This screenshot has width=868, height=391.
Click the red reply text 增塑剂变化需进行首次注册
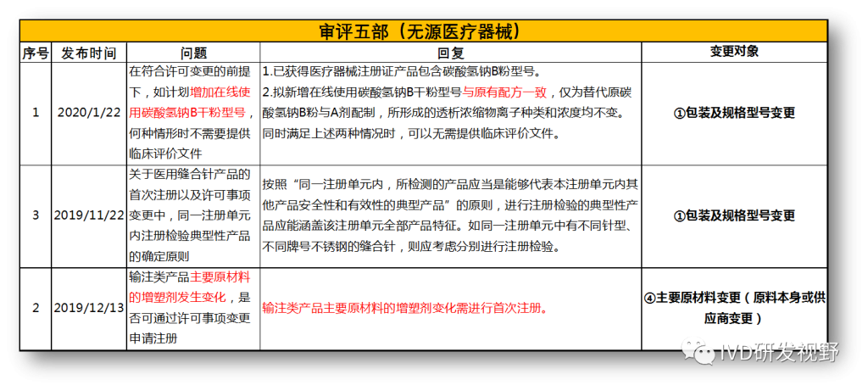(403, 308)
